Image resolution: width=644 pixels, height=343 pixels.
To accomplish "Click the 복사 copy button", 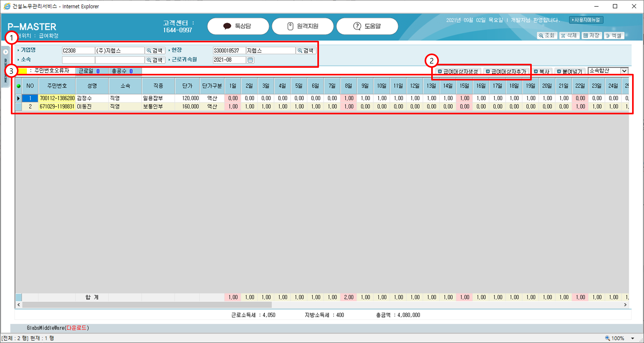I will 542,71.
